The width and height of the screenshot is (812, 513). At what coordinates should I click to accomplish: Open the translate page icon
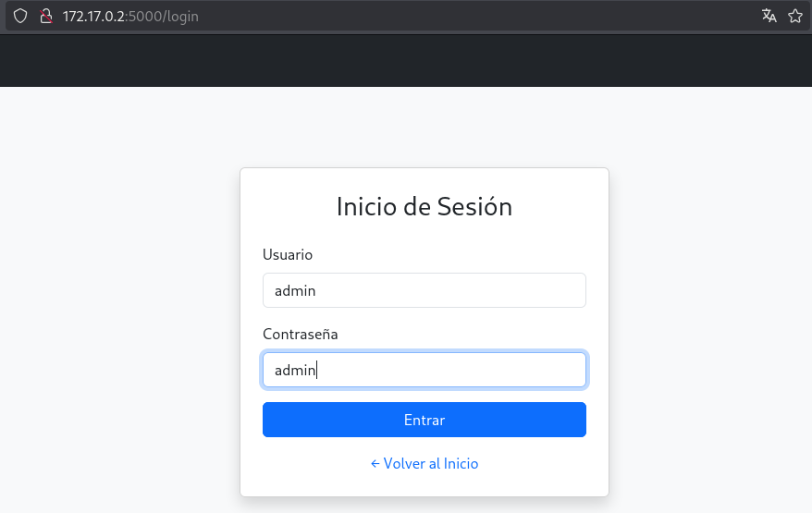769,16
